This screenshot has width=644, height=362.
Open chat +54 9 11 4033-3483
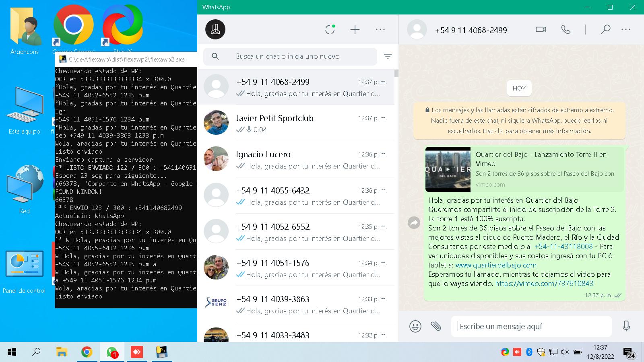(x=296, y=332)
